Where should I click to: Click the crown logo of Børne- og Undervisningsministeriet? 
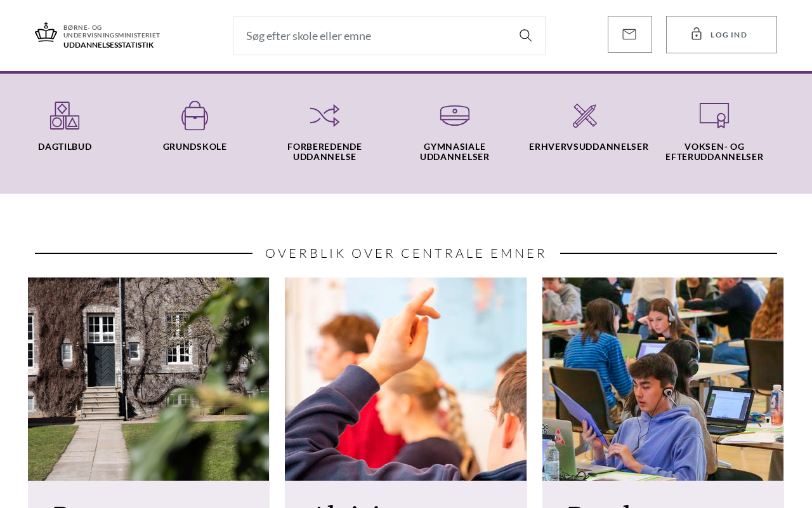click(x=46, y=32)
